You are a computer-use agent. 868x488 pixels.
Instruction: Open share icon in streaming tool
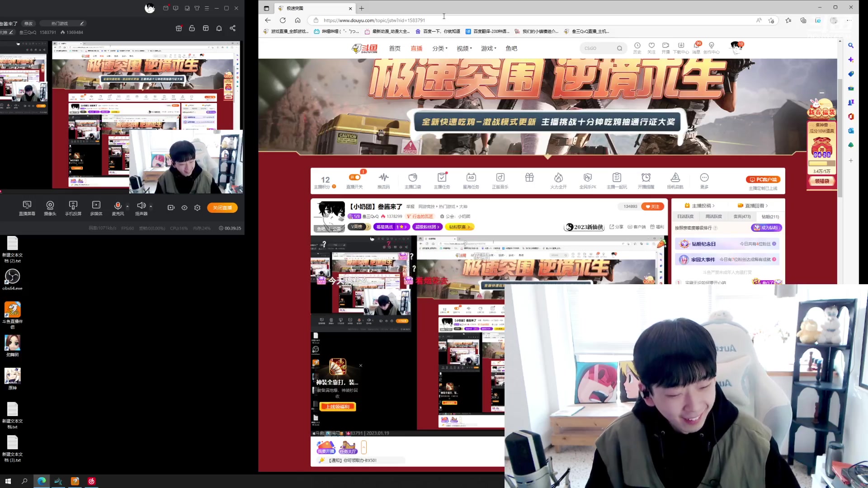233,28
